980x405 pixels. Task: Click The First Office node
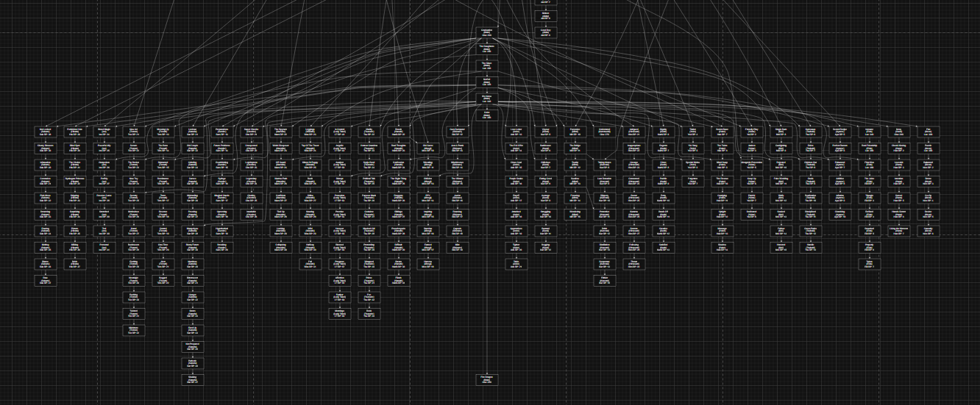tap(516, 148)
